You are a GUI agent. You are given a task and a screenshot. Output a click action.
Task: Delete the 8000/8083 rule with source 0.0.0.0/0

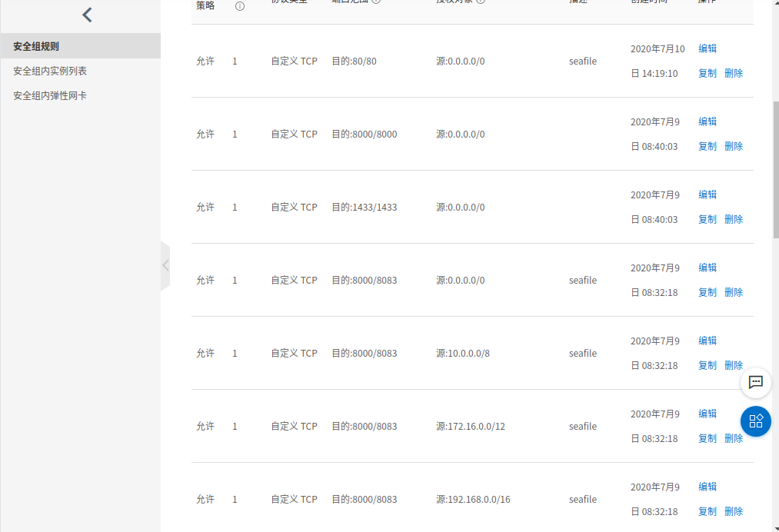point(734,292)
